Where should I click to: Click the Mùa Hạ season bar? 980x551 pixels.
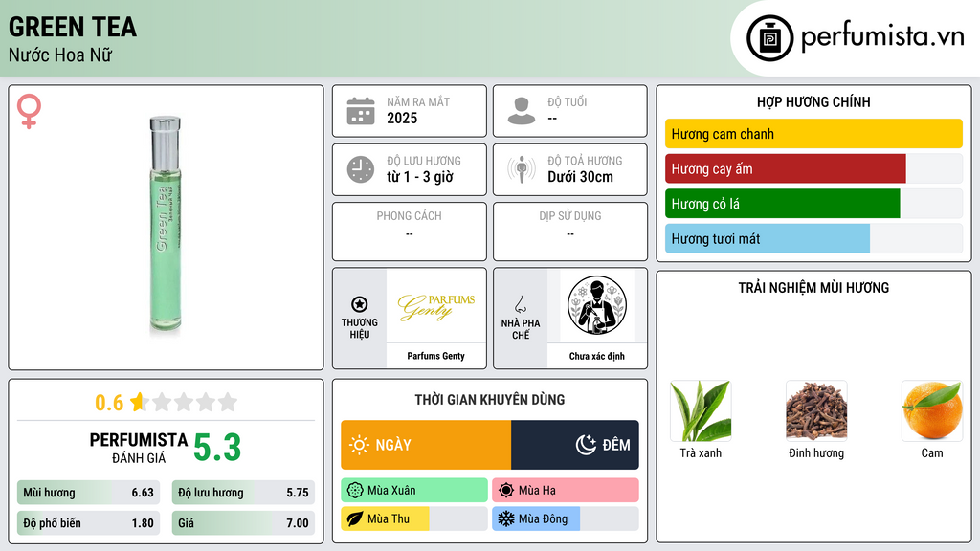[566, 491]
